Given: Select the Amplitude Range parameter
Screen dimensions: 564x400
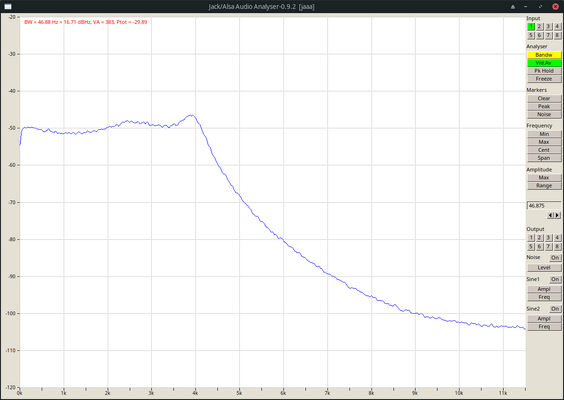Looking at the screenshot, I should [x=544, y=186].
